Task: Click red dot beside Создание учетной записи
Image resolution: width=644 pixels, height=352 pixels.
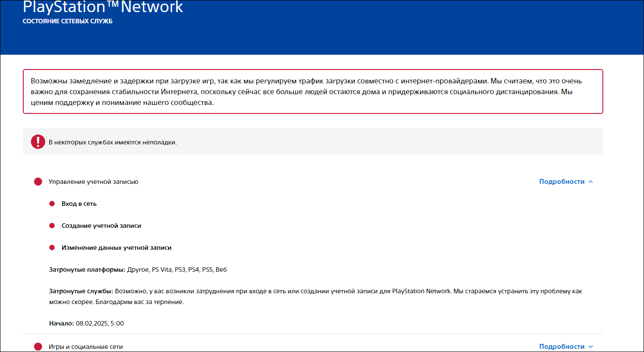Action: click(x=52, y=226)
